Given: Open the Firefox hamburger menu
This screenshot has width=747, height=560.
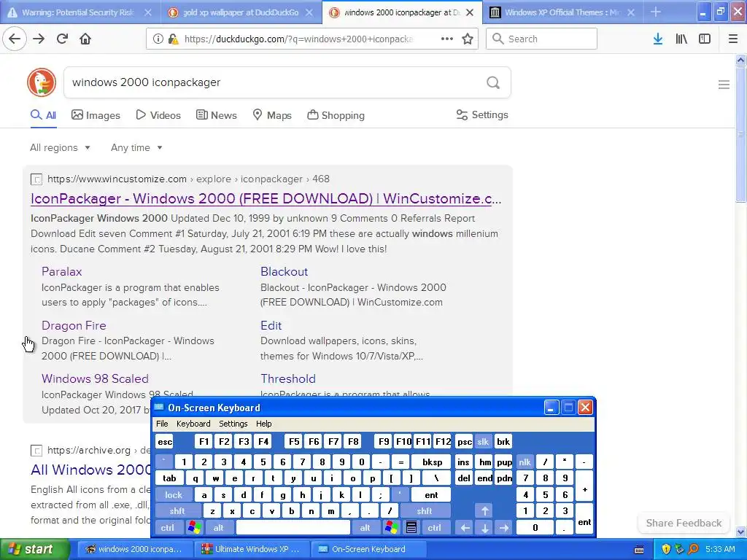Looking at the screenshot, I should 733,39.
